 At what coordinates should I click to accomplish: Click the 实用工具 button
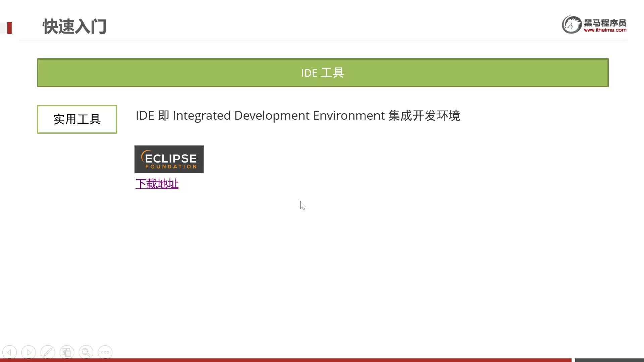coord(77,119)
